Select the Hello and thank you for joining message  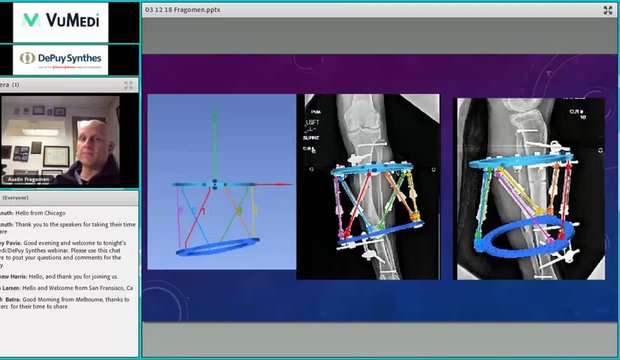pos(59,277)
